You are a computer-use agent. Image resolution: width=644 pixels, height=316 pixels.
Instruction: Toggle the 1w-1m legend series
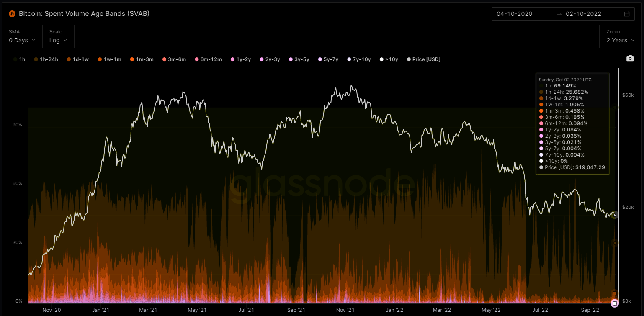(109, 59)
